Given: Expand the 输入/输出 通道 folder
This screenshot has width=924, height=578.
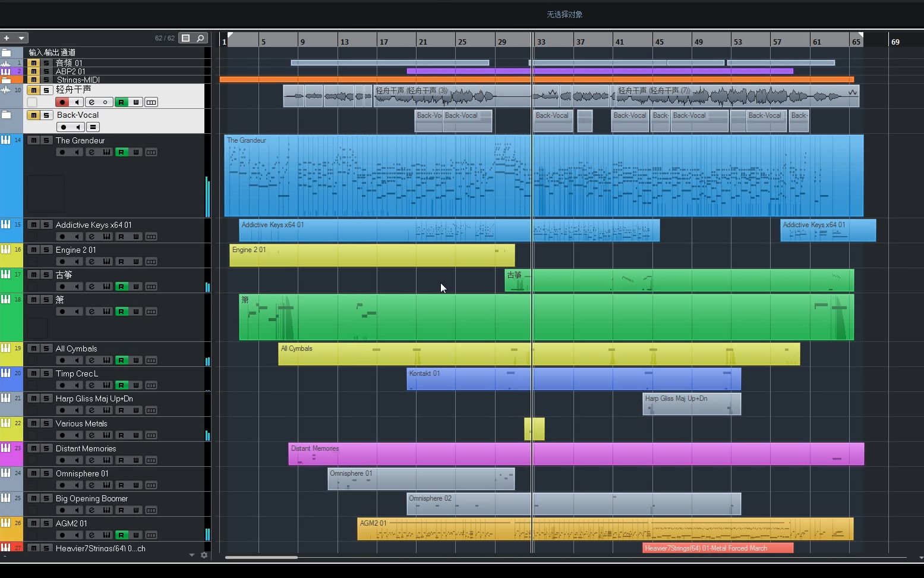Looking at the screenshot, I should [x=7, y=53].
